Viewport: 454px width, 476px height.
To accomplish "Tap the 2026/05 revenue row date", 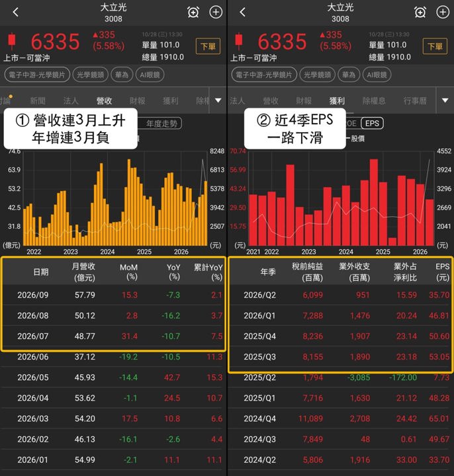I will pyautogui.click(x=33, y=377).
